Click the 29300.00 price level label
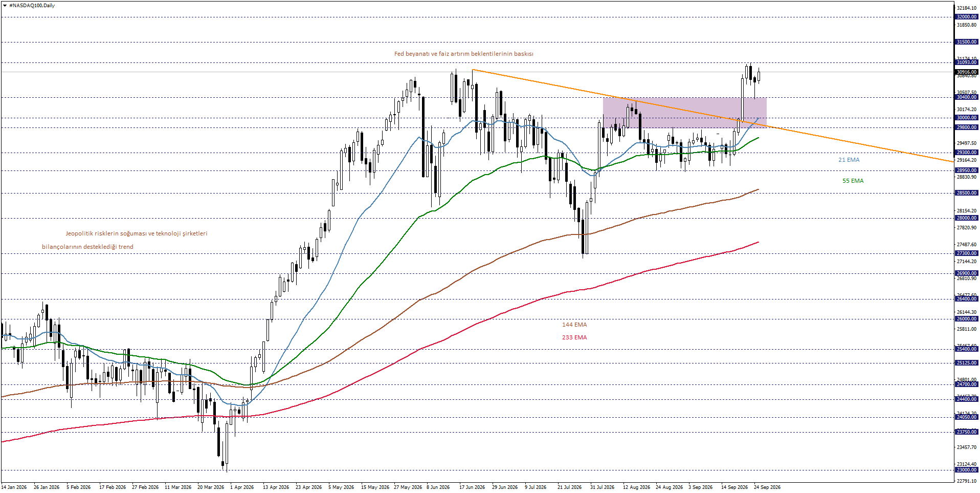This screenshot has height=493, width=980. [966, 153]
